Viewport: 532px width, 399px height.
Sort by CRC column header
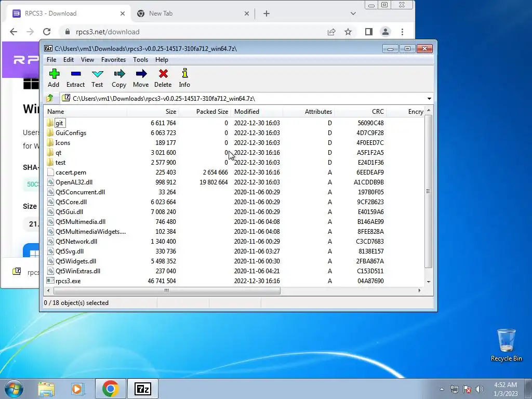(x=361, y=112)
